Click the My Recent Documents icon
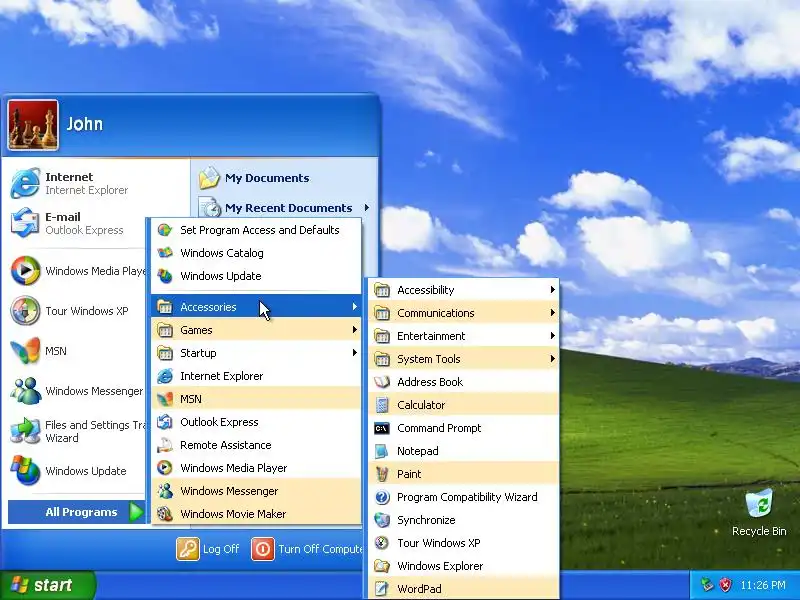 click(x=209, y=208)
